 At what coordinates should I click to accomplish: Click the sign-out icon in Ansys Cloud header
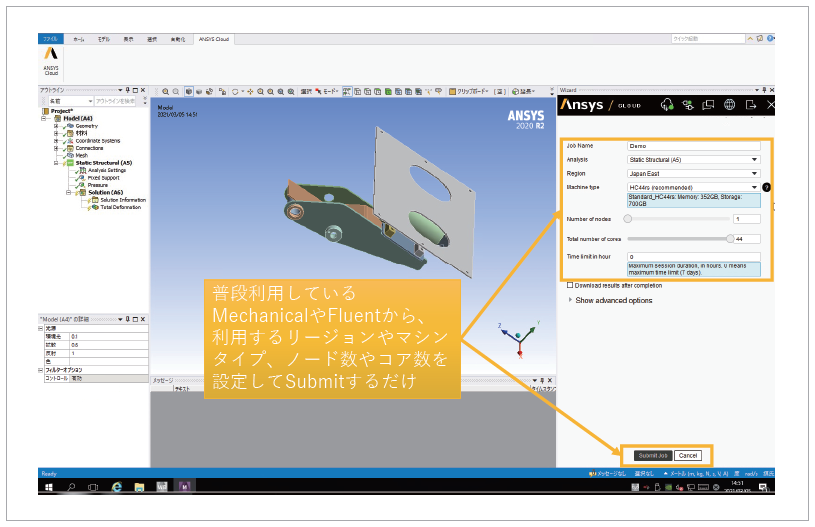[x=751, y=105]
